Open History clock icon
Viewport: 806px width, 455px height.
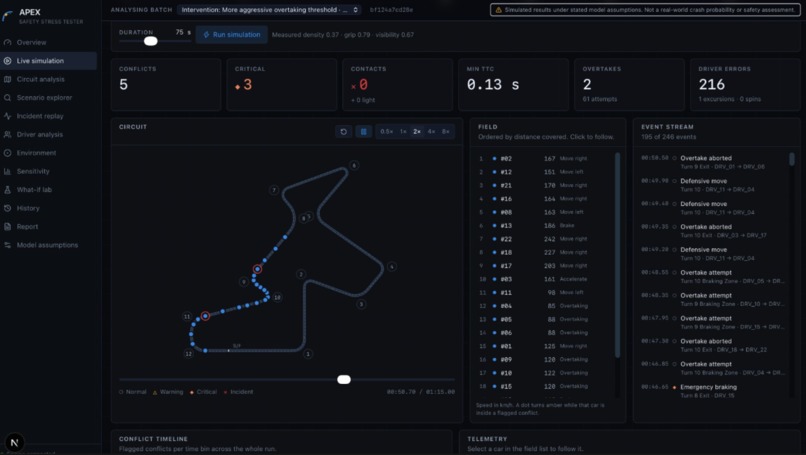point(7,208)
